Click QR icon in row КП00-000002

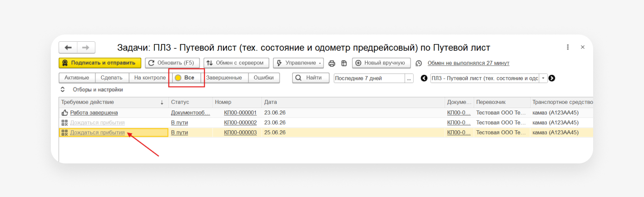[64, 123]
